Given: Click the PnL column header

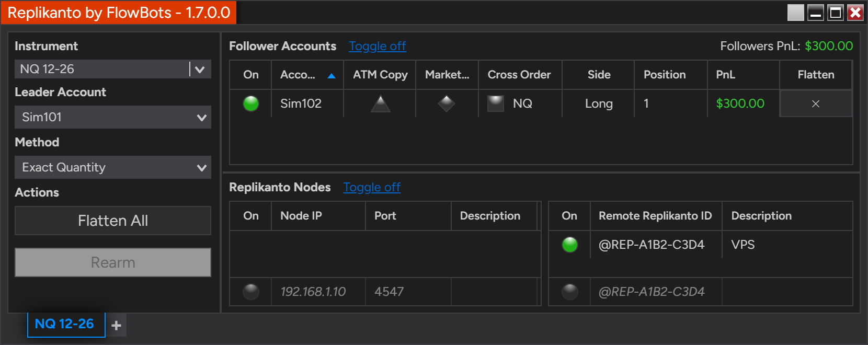Looking at the screenshot, I should click(744, 75).
